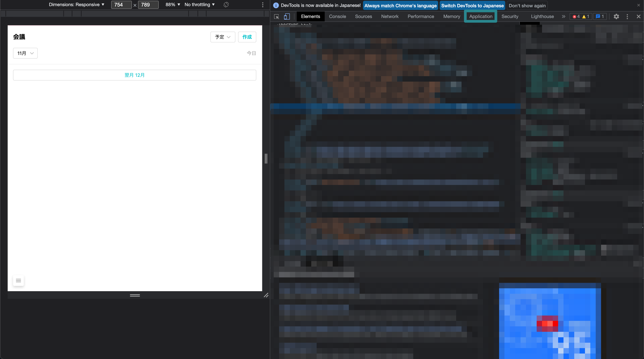
Task: Open the Dimensions: Responsive dropdown
Action: pyautogui.click(x=76, y=4)
